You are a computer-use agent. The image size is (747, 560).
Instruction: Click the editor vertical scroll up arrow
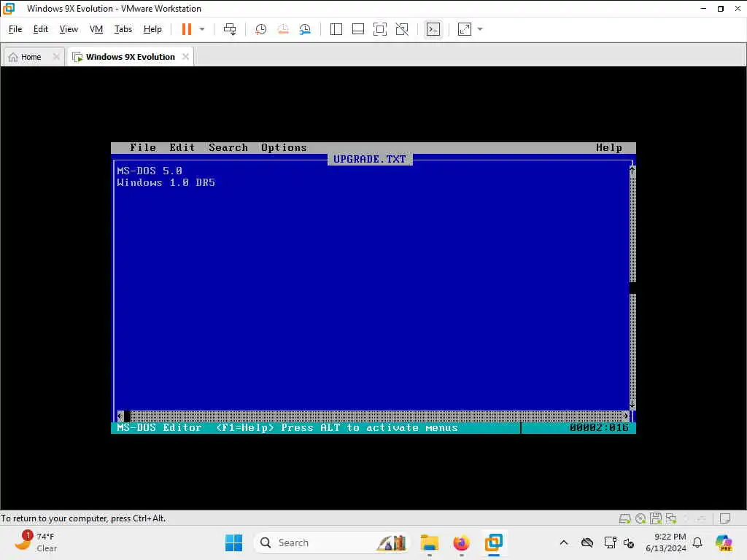(x=632, y=171)
